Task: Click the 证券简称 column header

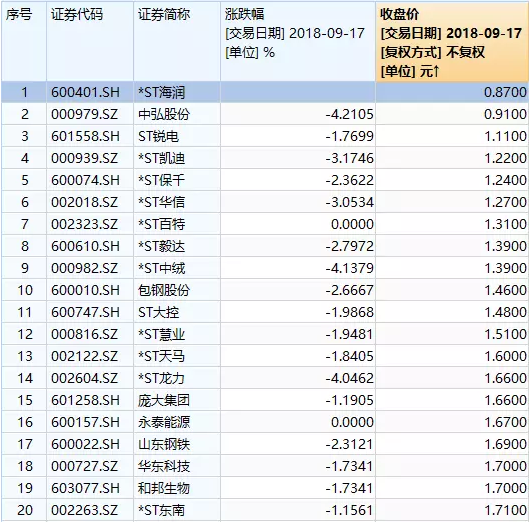Action: 177,42
